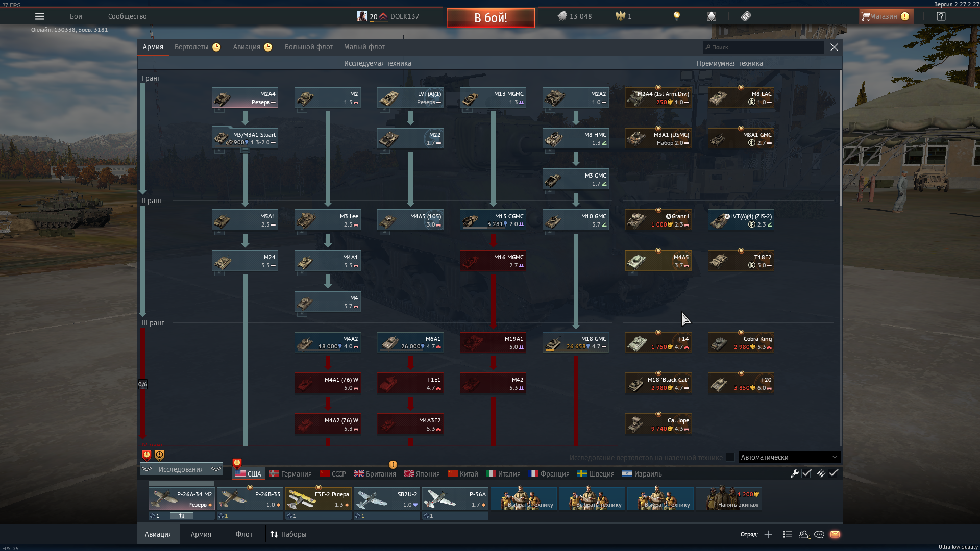980x551 pixels.
Task: Select the США nation tab
Action: coord(249,474)
